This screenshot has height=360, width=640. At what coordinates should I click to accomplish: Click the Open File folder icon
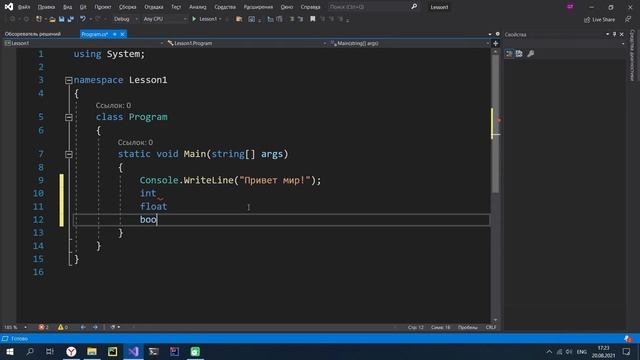(52, 19)
